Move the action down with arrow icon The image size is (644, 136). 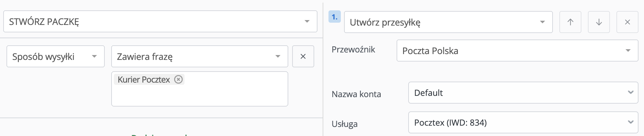[x=599, y=22]
